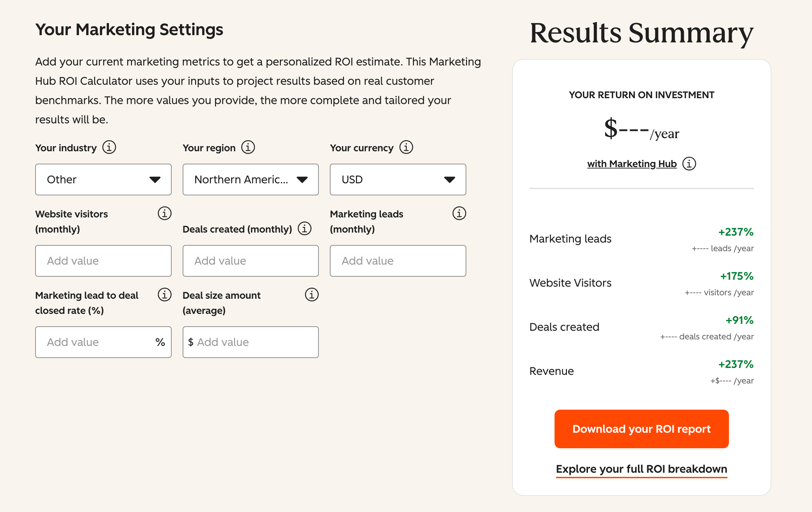Select the Deals created monthly value field
Screen dimensions: 812x512
tap(251, 261)
